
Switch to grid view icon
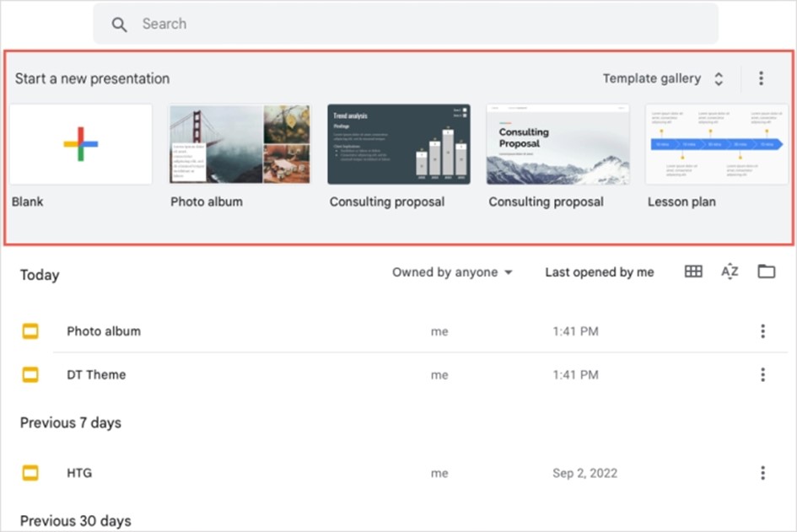tap(693, 271)
